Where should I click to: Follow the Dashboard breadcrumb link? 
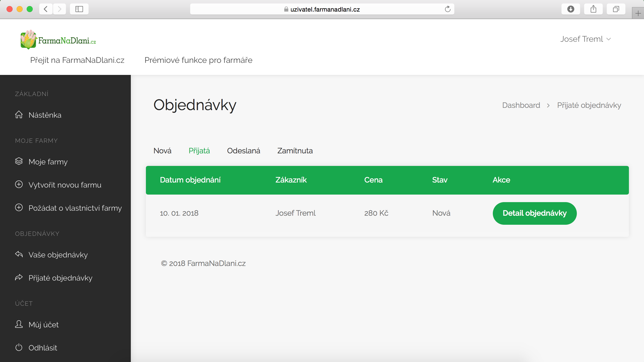pyautogui.click(x=521, y=105)
